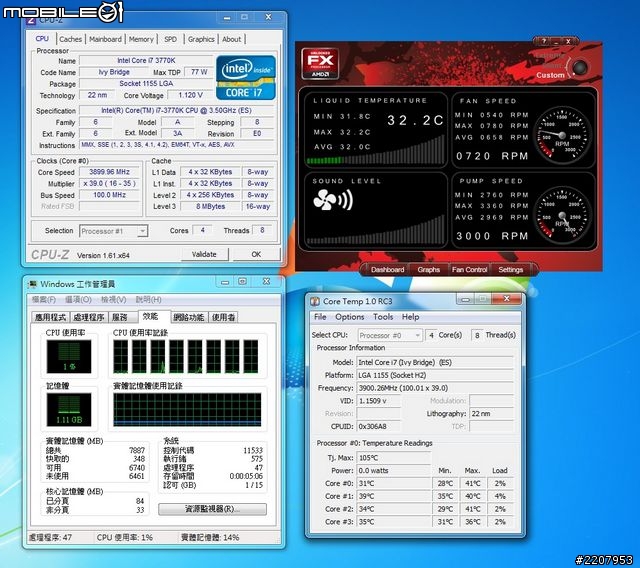Click the Intel Core i7 logo in CPU-Z

pyautogui.click(x=246, y=78)
